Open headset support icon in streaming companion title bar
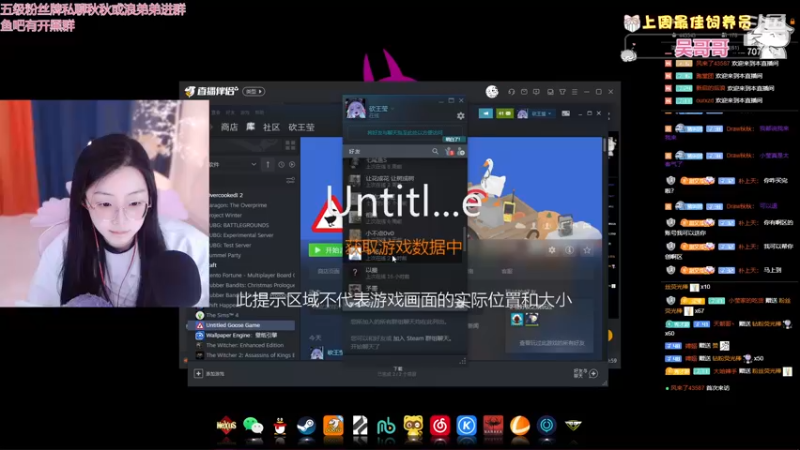Screen dimensions: 800x450 pyautogui.click(x=511, y=92)
